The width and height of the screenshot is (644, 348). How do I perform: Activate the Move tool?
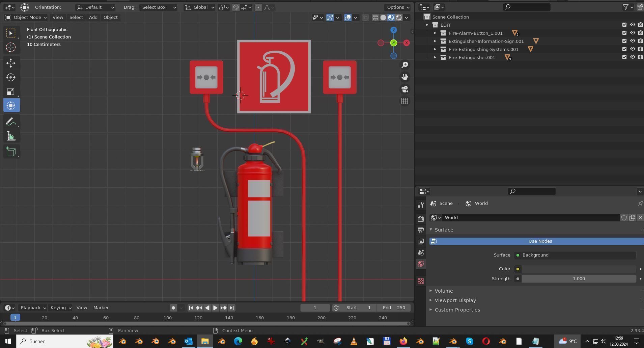click(11, 63)
